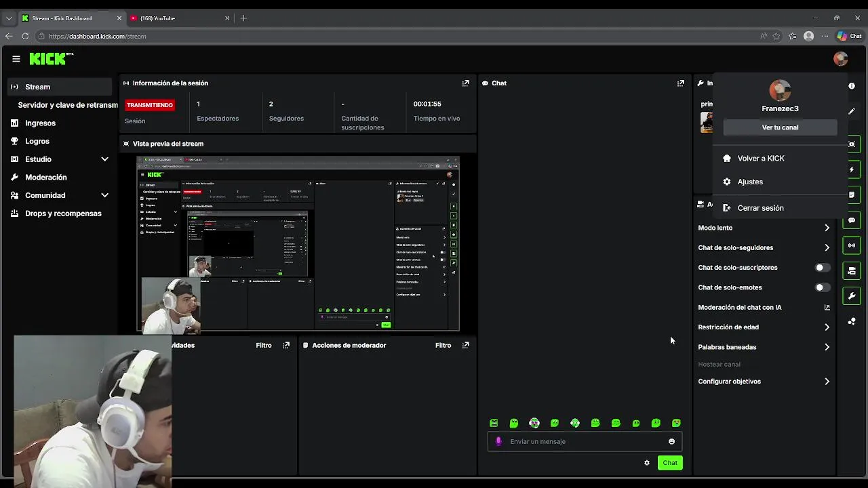The image size is (868, 488).
Task: Open Restricción de edad settings
Action: 764,327
